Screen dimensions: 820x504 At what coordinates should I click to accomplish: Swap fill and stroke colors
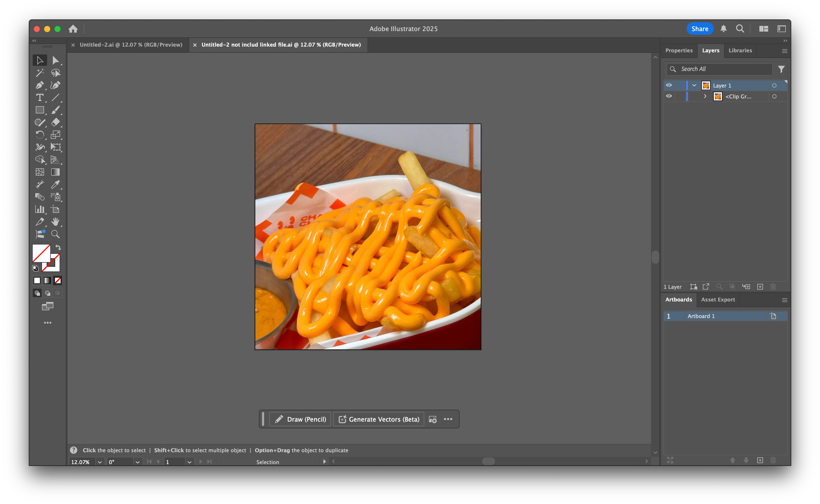(x=58, y=247)
